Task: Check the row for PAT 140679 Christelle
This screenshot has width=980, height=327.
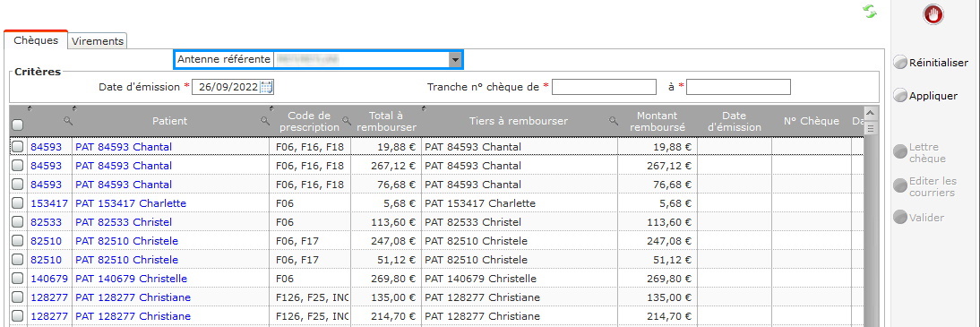Action: click(18, 279)
